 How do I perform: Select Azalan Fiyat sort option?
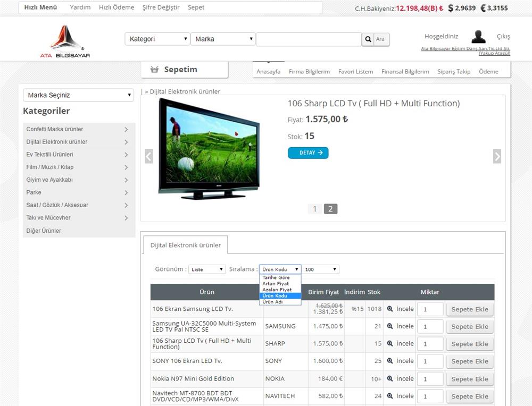pos(280,290)
